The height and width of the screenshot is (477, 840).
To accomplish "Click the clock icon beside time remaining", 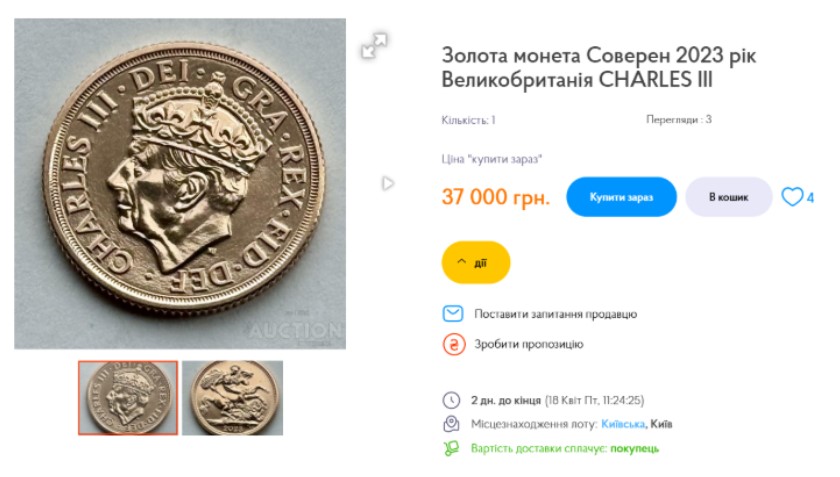I will coord(452,398).
